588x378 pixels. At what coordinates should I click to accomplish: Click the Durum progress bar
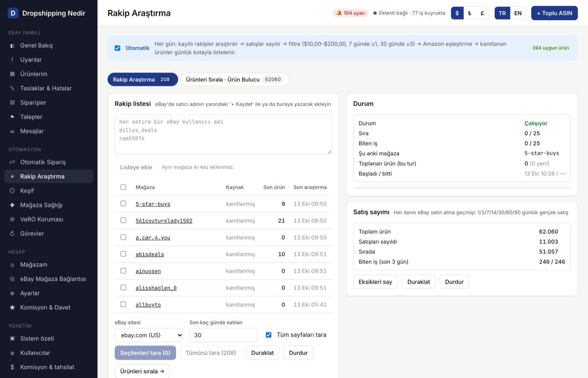point(462,188)
